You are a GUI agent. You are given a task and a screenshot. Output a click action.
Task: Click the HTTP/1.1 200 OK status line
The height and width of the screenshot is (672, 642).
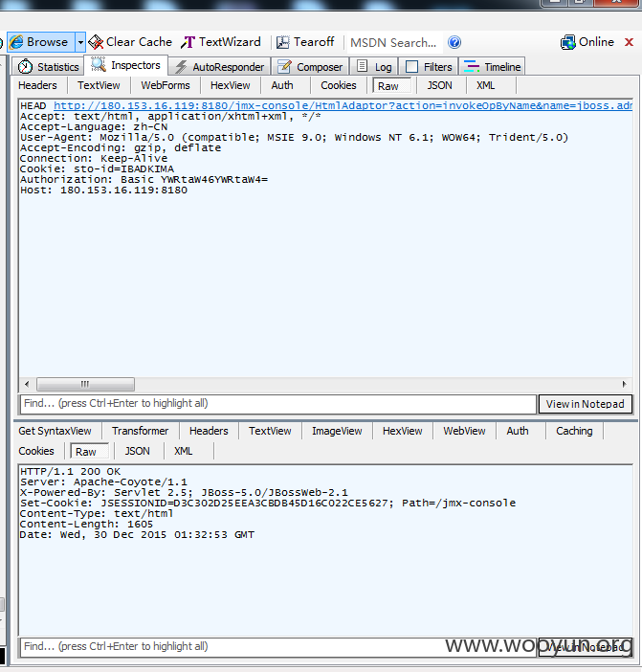tap(70, 471)
